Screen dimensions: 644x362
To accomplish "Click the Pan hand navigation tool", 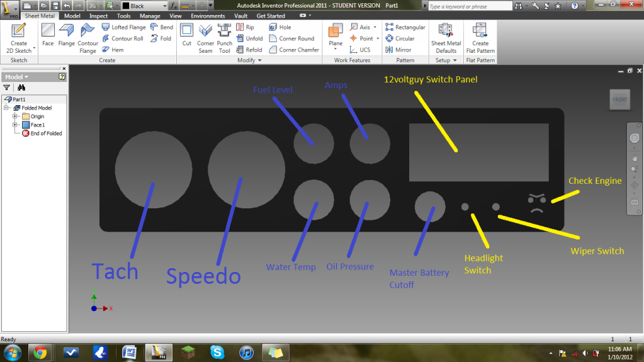I will [x=635, y=157].
